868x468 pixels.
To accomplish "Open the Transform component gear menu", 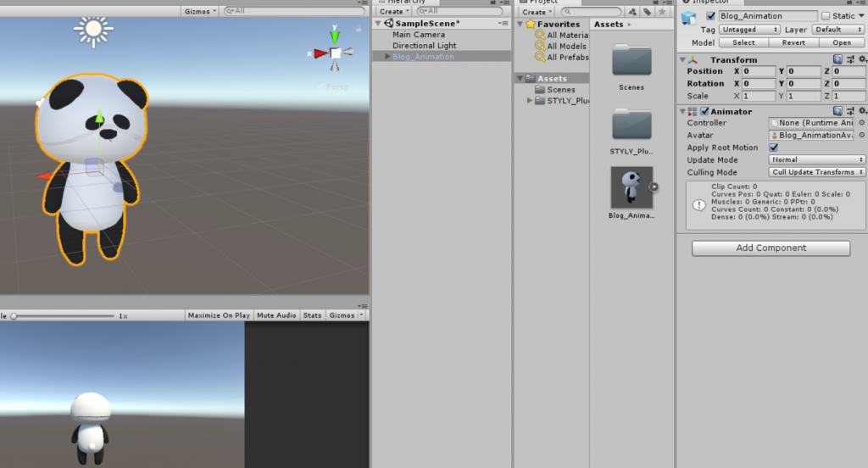I will [862, 59].
